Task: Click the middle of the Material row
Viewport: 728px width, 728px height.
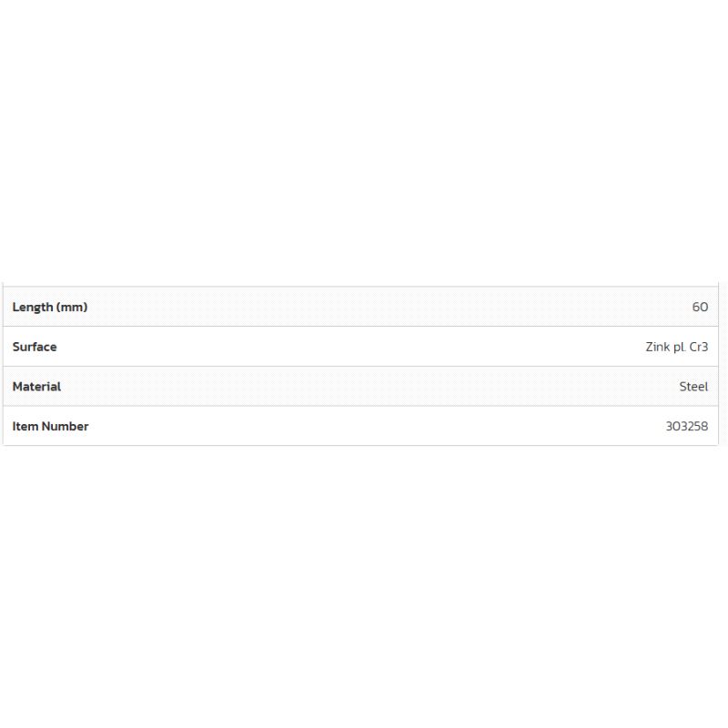Action: [x=360, y=387]
